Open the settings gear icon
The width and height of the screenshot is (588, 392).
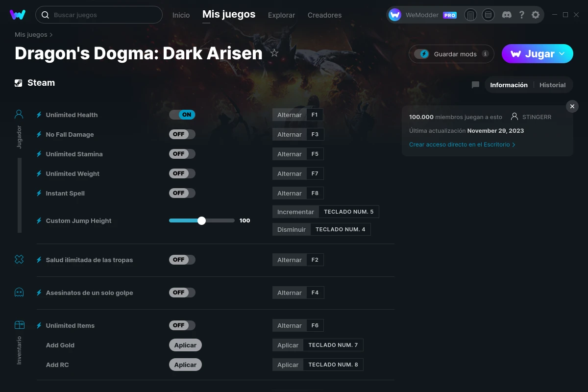point(536,15)
